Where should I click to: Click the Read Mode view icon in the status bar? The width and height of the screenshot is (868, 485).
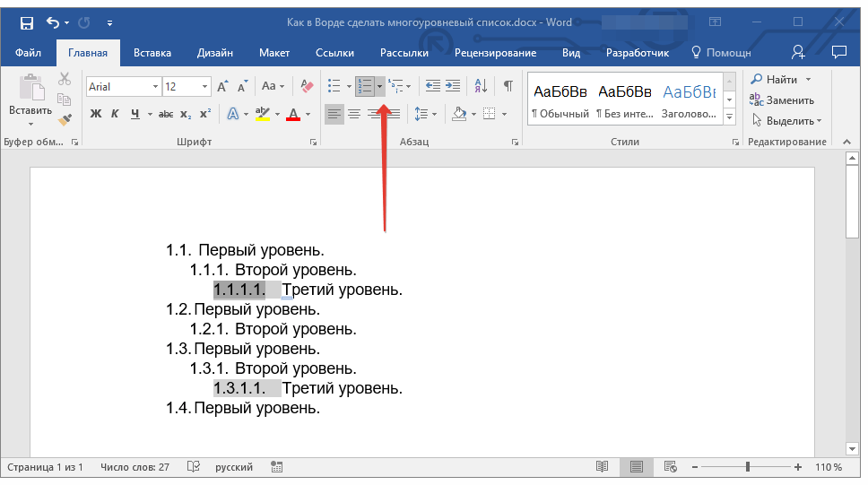click(x=602, y=467)
